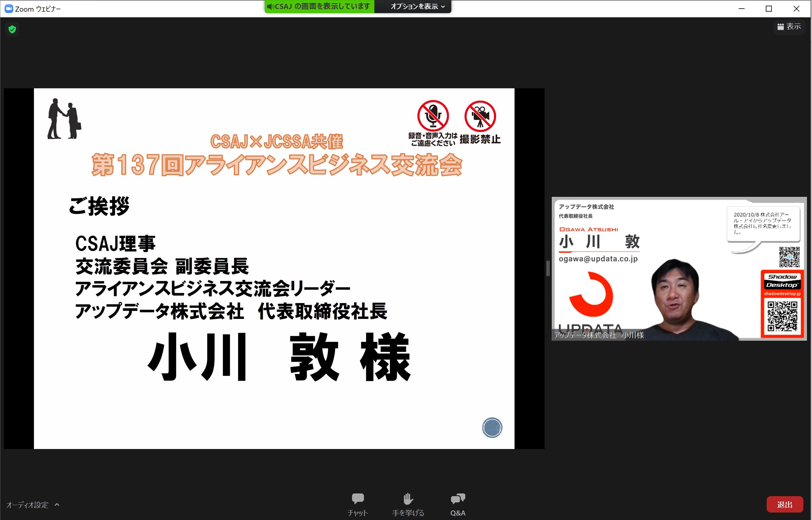Maximize the Zoom webinar window

pos(769,9)
